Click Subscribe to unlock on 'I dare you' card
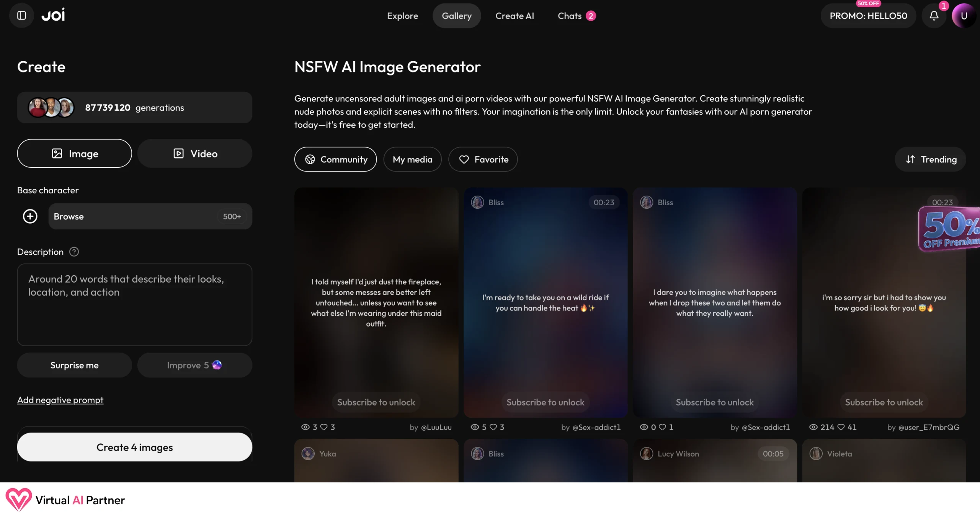 [714, 402]
